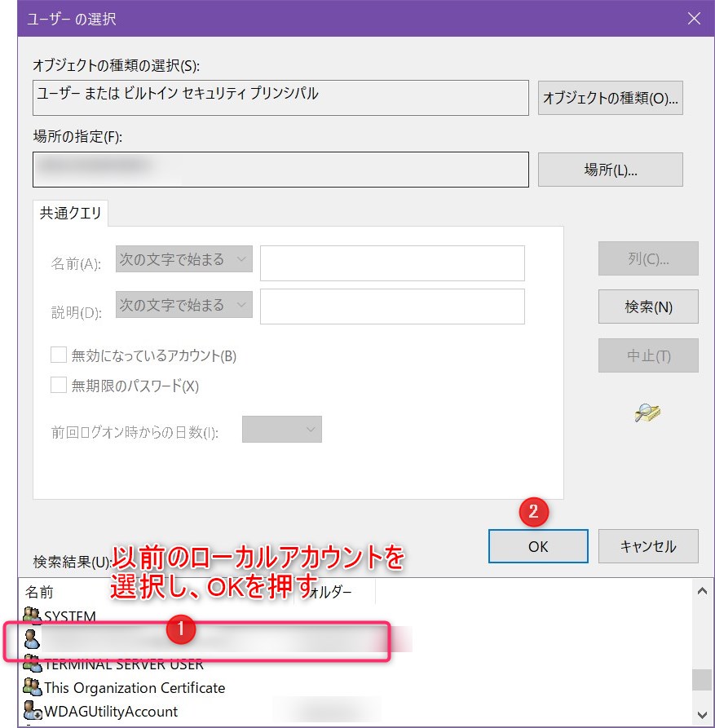Viewport: 715px width, 728px height.
Task: Click the SYSTEM group icon in results
Action: pyautogui.click(x=32, y=615)
